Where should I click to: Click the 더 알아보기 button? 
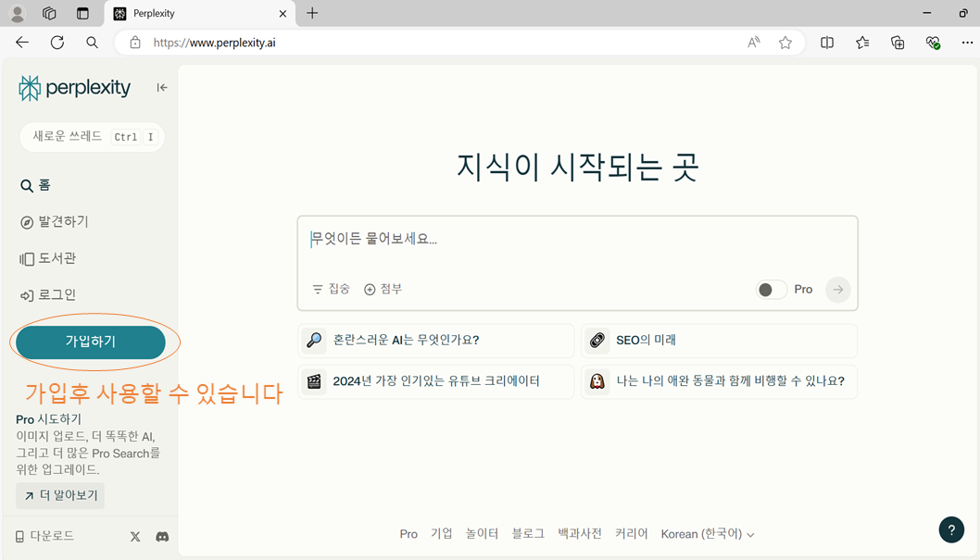(60, 495)
